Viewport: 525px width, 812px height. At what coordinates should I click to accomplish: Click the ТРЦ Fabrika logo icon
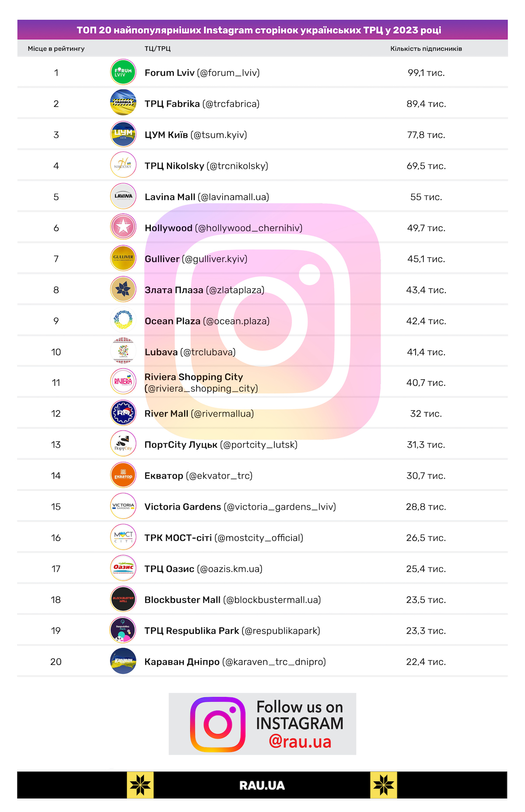123,103
